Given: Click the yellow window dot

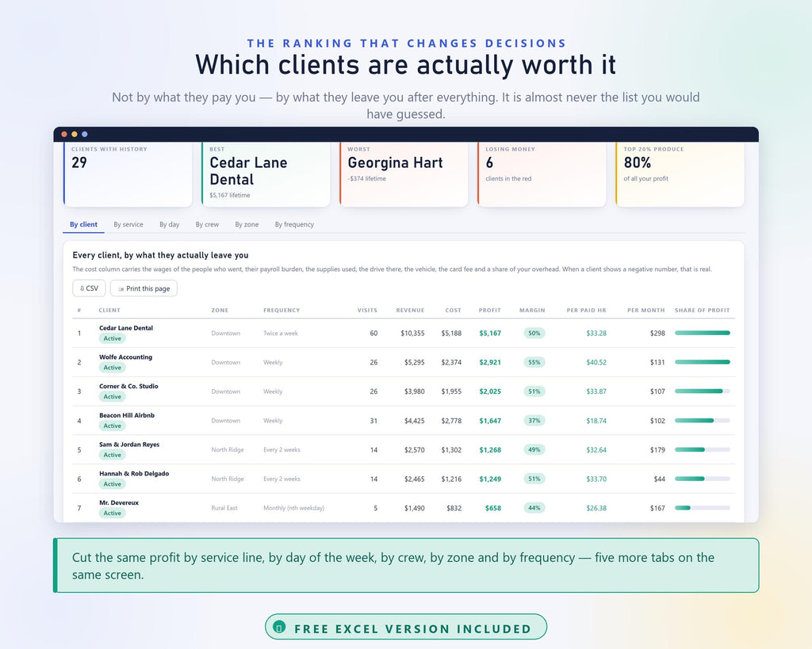Looking at the screenshot, I should click(x=75, y=134).
